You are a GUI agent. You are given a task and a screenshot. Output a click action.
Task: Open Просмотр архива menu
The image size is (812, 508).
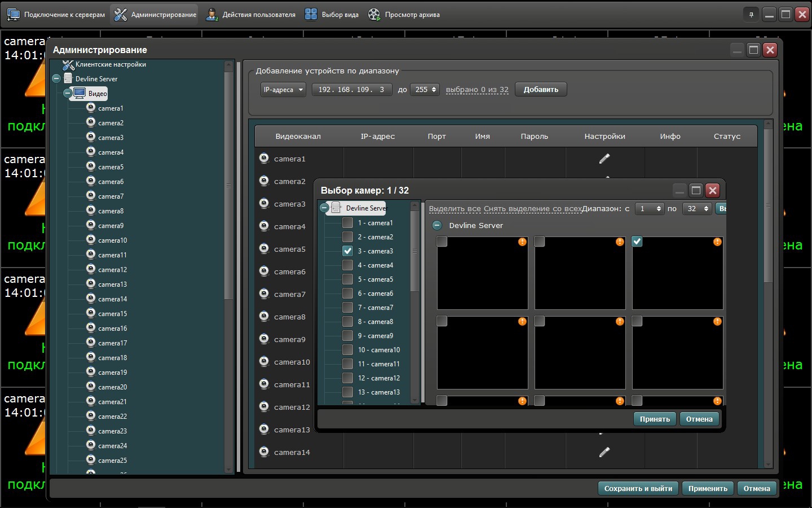point(404,15)
